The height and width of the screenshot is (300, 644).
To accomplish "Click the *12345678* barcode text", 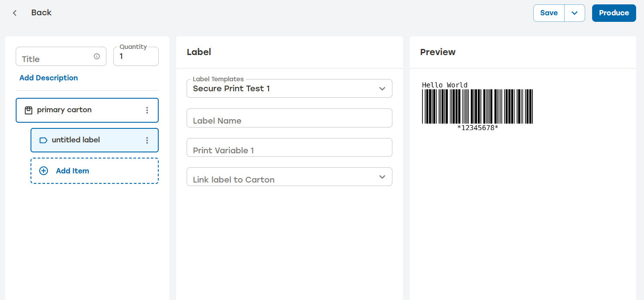I will (477, 128).
